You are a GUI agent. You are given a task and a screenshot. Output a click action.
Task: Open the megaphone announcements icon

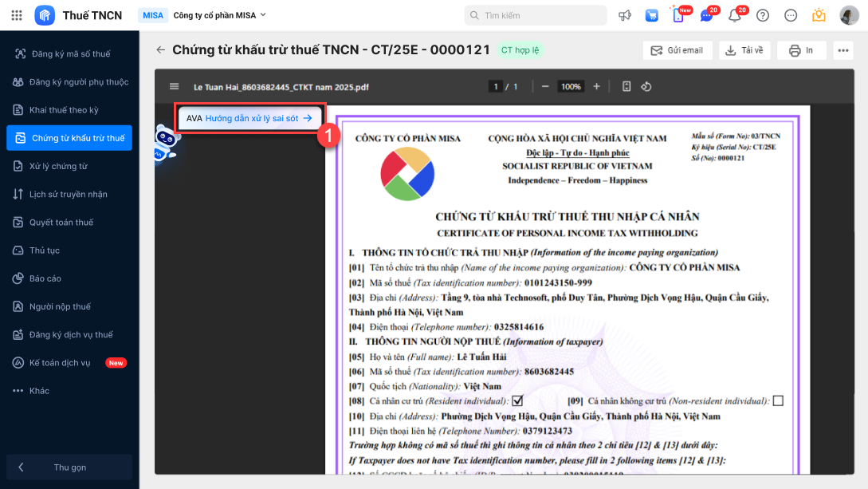click(625, 15)
